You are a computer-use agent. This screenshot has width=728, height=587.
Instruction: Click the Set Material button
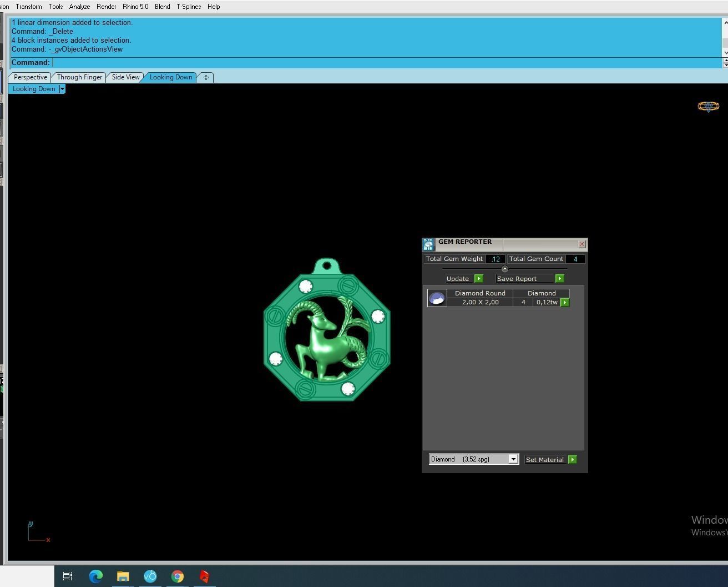click(x=544, y=460)
